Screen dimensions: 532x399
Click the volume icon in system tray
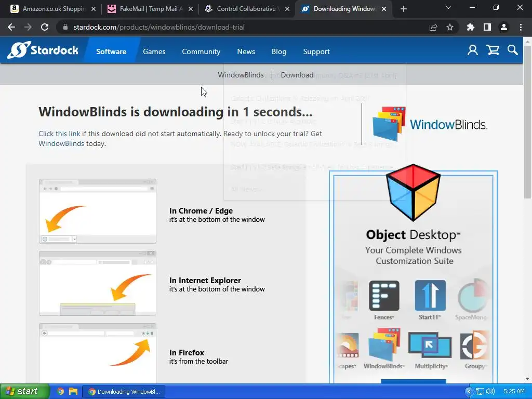[x=490, y=391]
